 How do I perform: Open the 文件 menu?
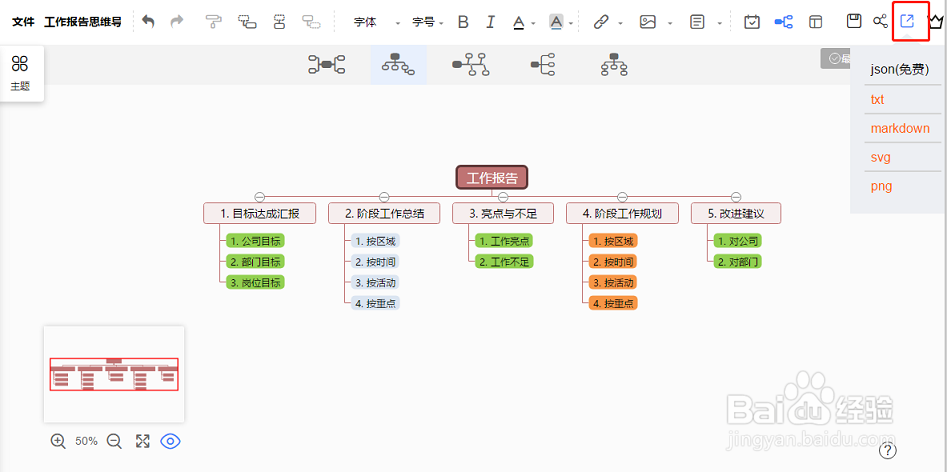[24, 22]
